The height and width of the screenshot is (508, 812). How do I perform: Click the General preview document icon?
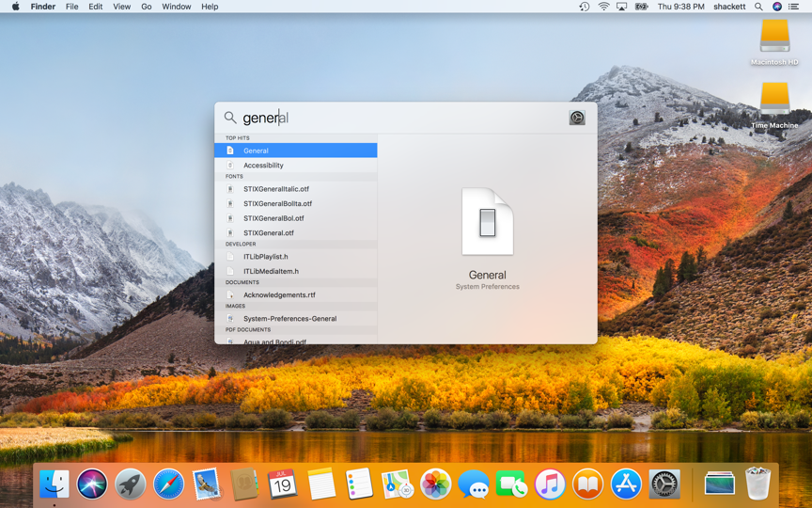click(488, 222)
